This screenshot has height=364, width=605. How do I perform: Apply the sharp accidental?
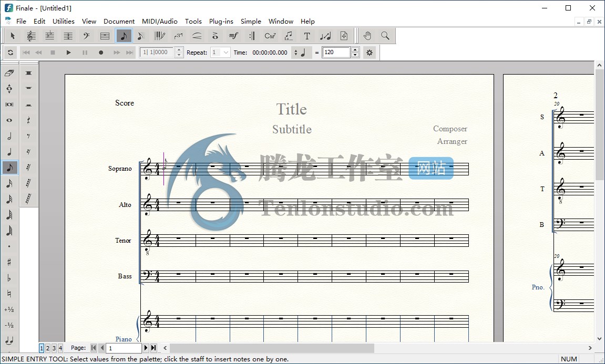(x=9, y=262)
